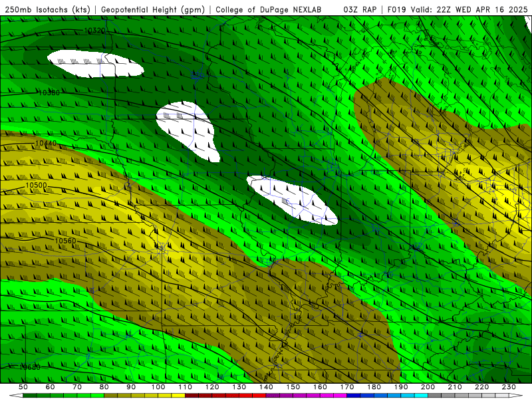
Task: Click the 50 value on the color scale
Action: [23, 387]
